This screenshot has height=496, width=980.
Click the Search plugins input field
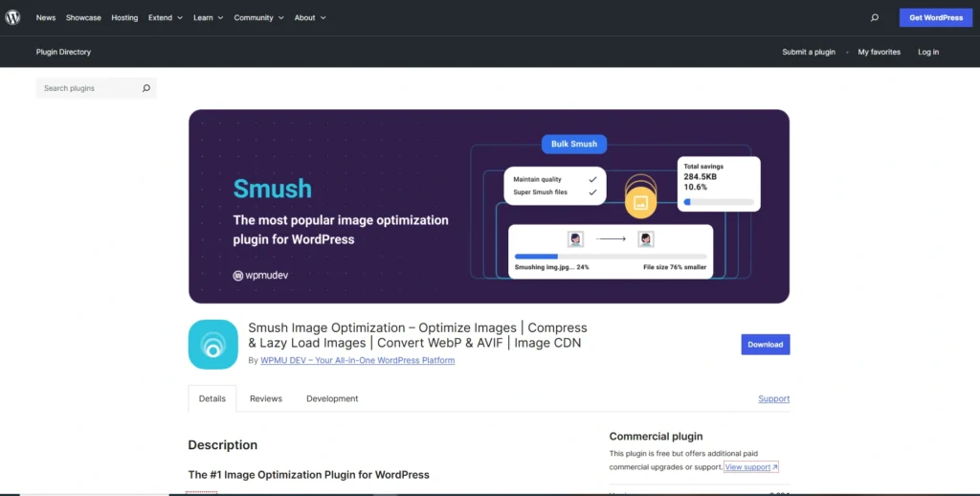[97, 88]
